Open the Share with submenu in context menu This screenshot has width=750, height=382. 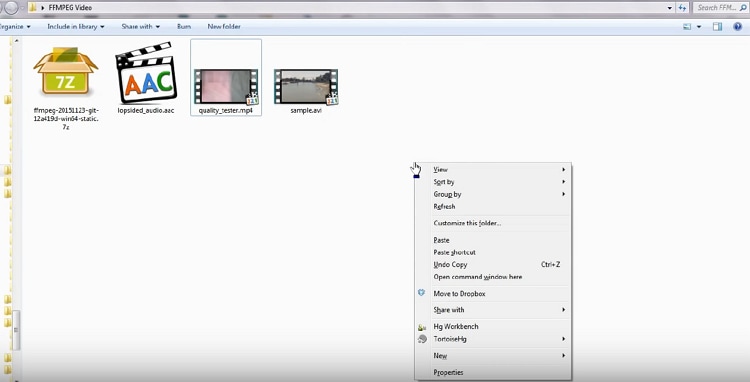493,310
